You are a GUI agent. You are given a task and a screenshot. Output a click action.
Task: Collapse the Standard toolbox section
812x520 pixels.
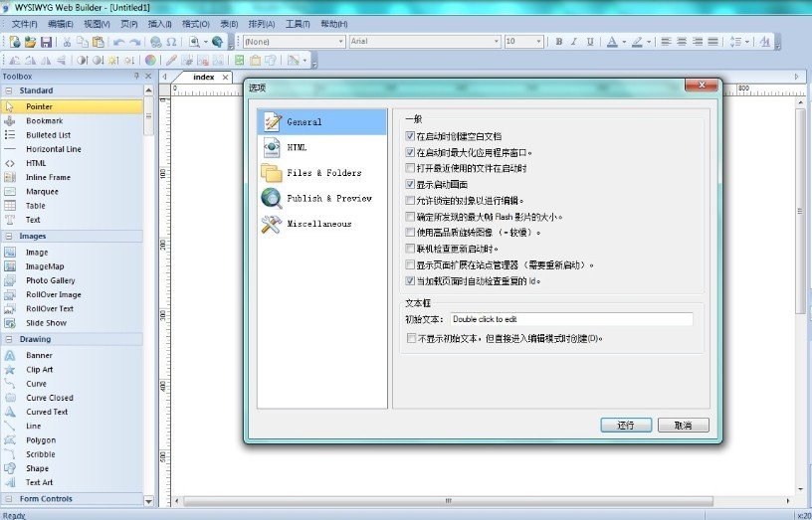click(x=9, y=90)
